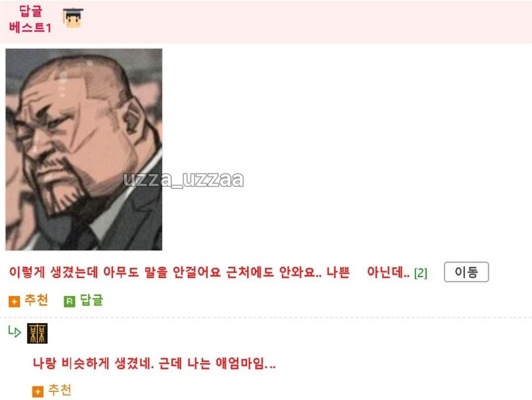Open the bald bearded man cartoon image
Viewport: 532px width, 400px height.
84,149
